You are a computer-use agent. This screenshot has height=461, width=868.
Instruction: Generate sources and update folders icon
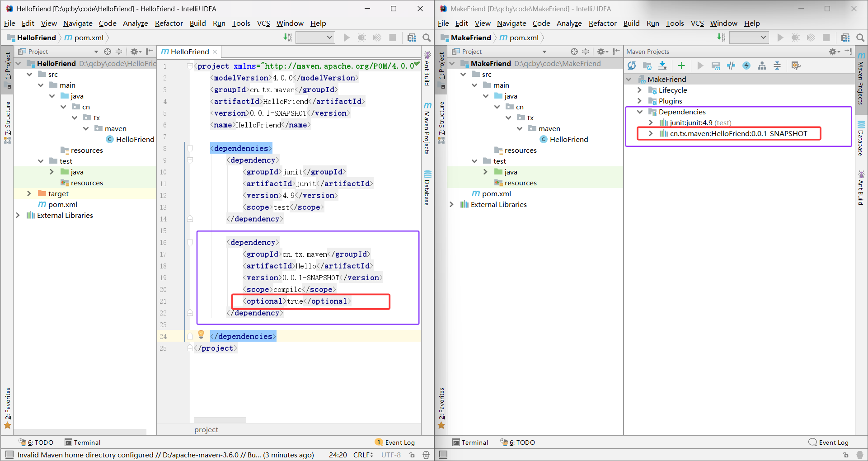click(x=647, y=66)
